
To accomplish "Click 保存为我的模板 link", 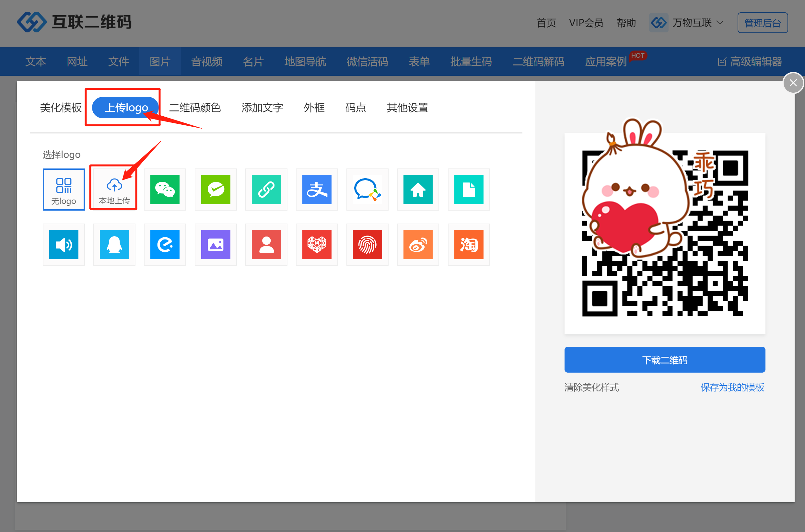I will click(x=732, y=387).
